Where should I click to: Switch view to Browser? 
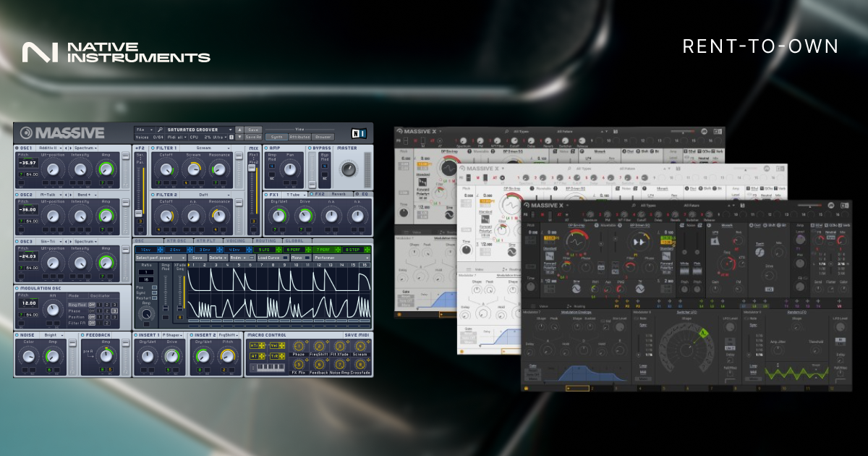click(x=323, y=137)
